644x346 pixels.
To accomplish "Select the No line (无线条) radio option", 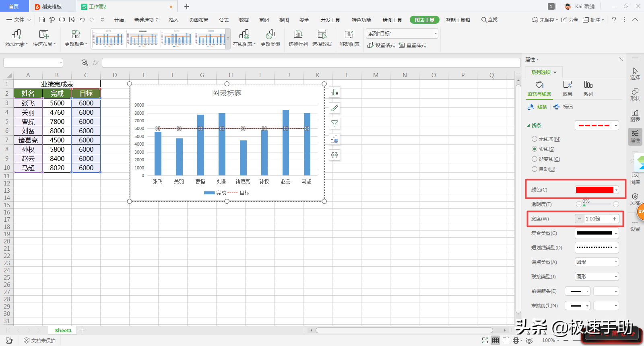I will [535, 139].
